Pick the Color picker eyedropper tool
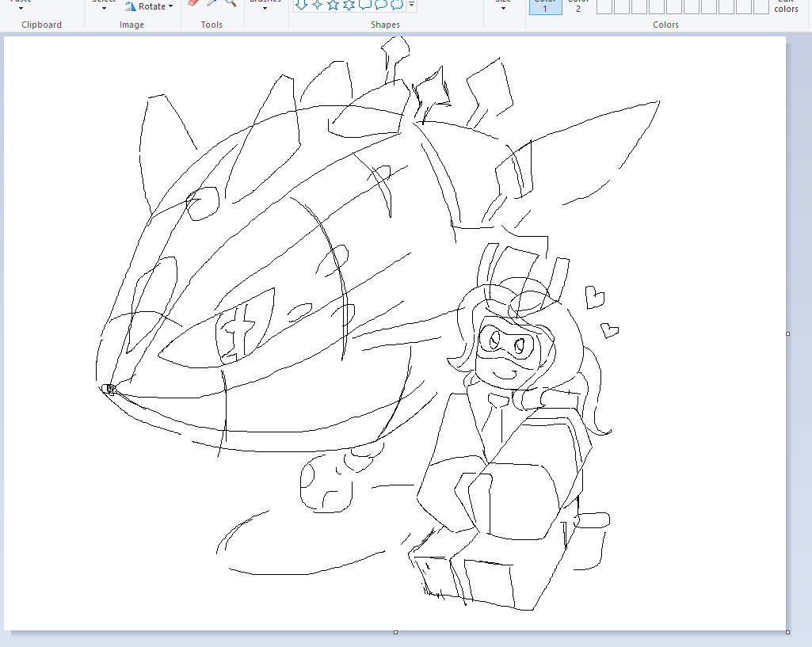Screen dimensions: 812x647 point(212,2)
